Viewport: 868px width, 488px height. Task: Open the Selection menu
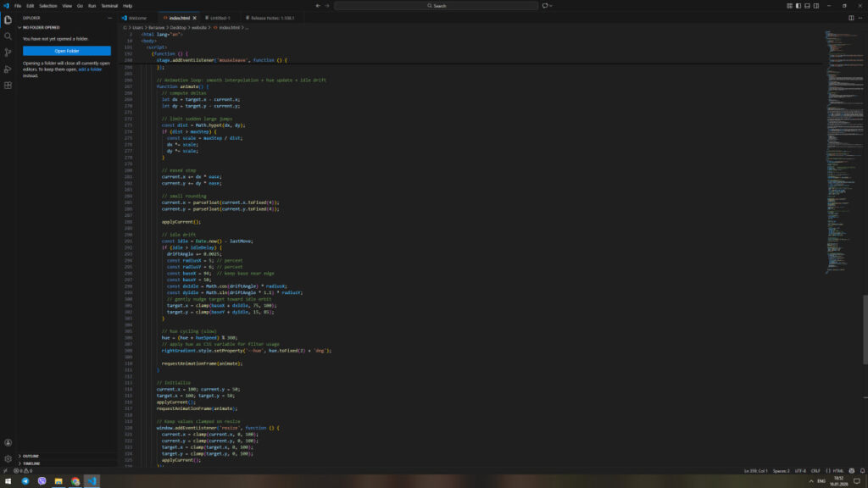click(47, 6)
